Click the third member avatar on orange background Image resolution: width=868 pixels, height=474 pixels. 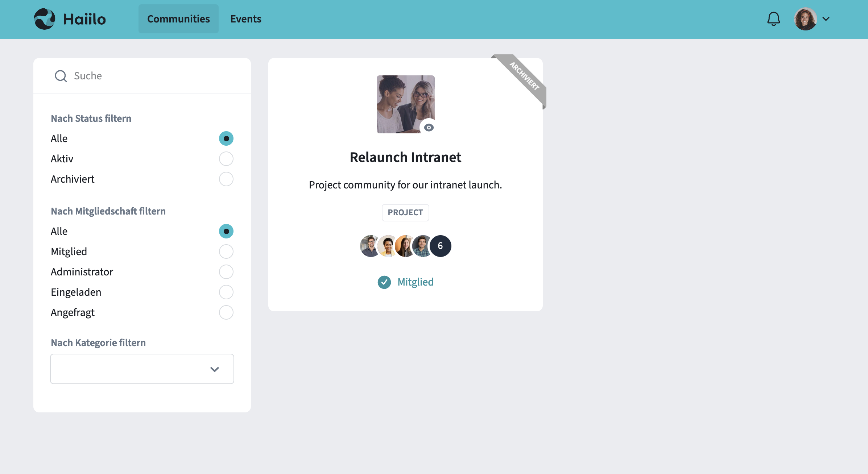pyautogui.click(x=405, y=246)
